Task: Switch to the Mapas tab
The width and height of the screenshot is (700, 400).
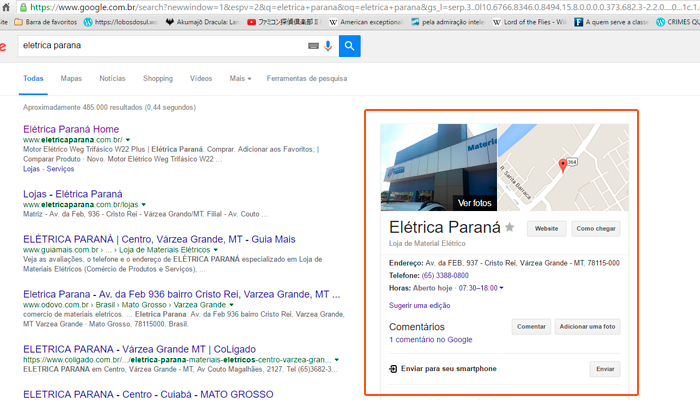Action: click(x=71, y=79)
